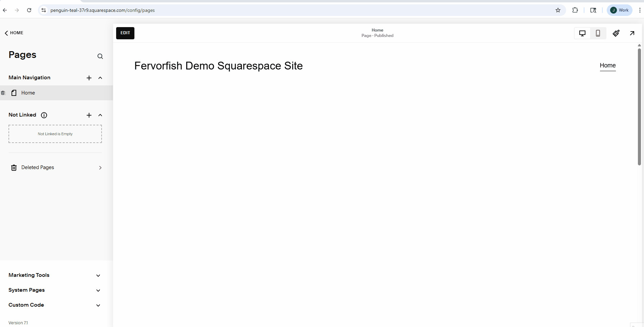Click the Main Navigation heading
Image resolution: width=644 pixels, height=327 pixels.
(29, 78)
